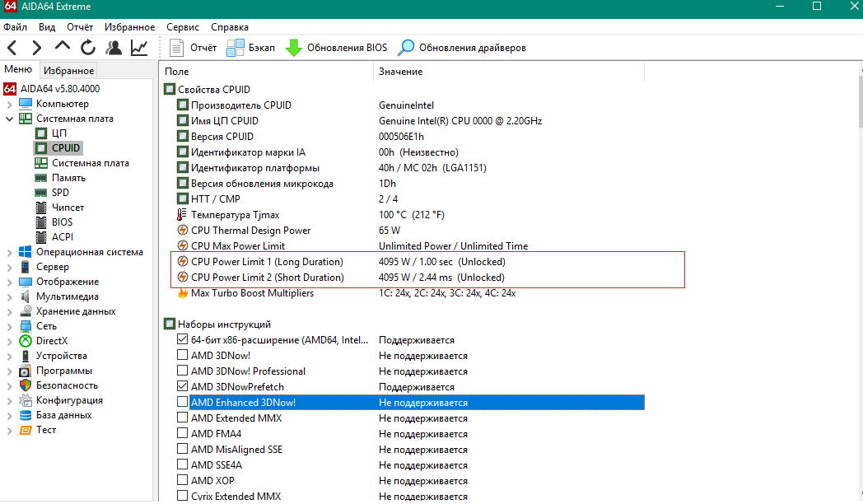Image resolution: width=863 pixels, height=504 pixels.
Task: Expand the Мультимедиа tree node
Action: (9, 297)
